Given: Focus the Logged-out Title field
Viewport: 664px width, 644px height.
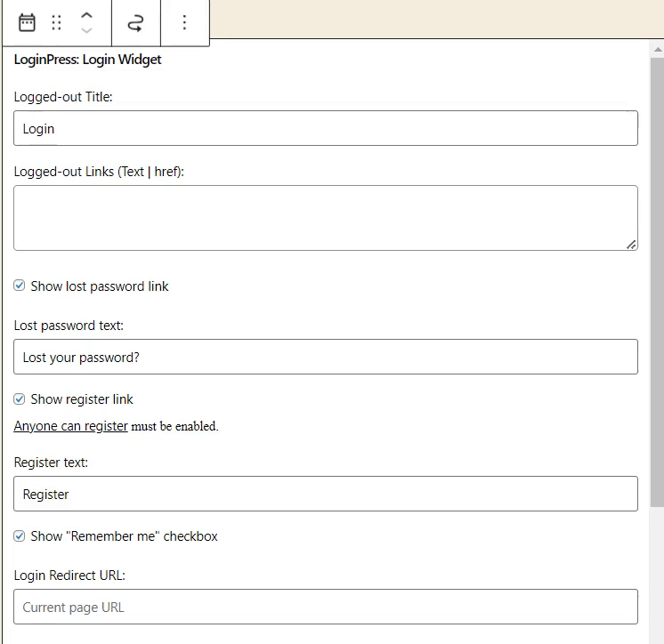Looking at the screenshot, I should click(326, 128).
